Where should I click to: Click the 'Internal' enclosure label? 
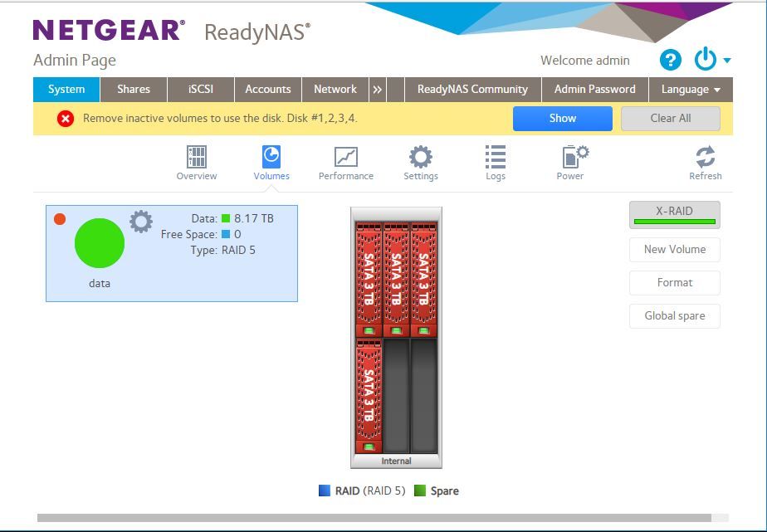tap(396, 461)
